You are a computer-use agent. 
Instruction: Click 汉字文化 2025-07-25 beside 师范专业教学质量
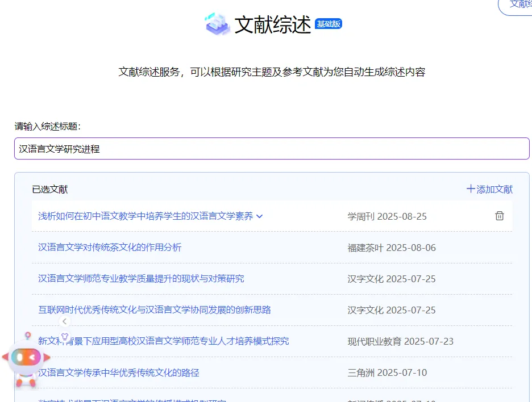(392, 279)
